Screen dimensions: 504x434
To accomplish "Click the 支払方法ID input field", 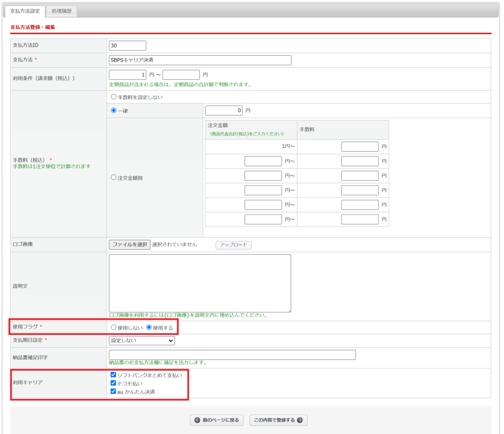I will pos(127,45).
